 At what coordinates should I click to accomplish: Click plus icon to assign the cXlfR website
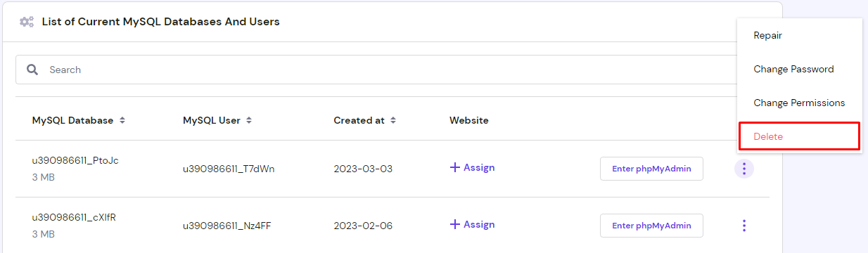click(x=454, y=224)
